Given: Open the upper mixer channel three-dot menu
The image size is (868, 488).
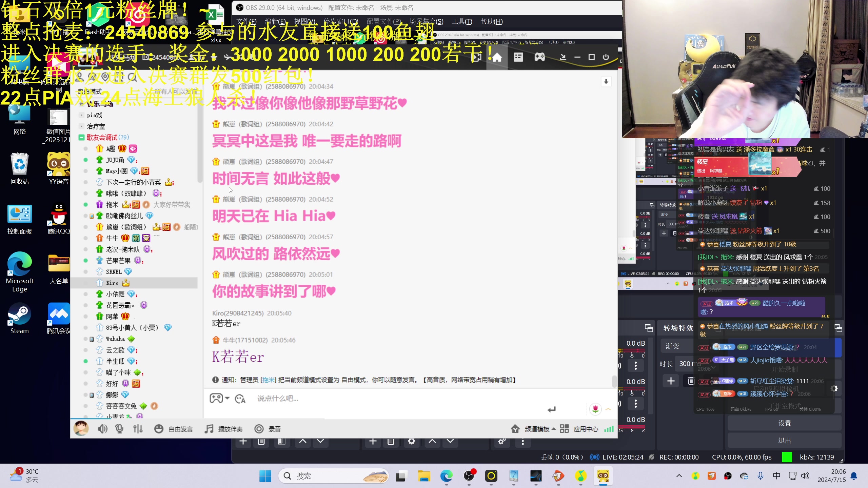Looking at the screenshot, I should 636,365.
